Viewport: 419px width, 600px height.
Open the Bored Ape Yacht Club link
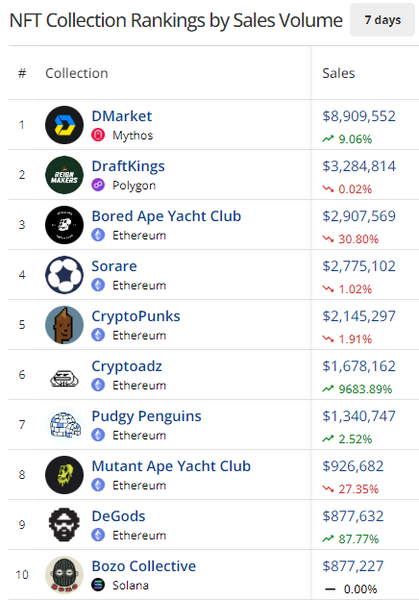click(x=166, y=216)
